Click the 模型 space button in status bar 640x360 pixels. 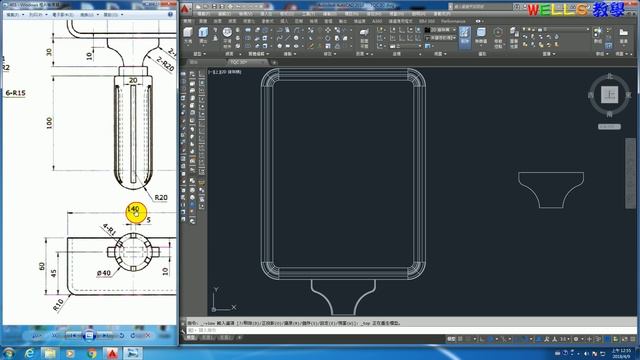pyautogui.click(x=451, y=339)
